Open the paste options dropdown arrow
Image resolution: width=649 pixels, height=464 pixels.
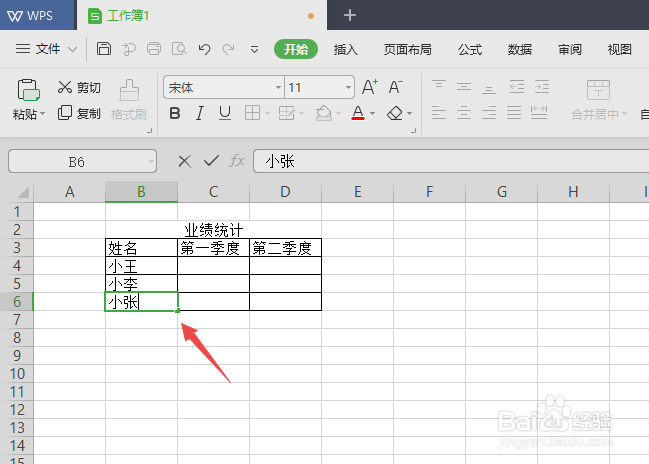click(x=43, y=113)
